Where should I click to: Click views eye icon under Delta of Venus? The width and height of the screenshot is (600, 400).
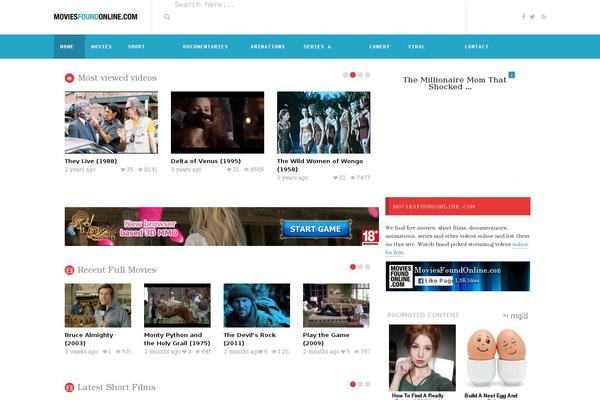[x=246, y=170]
